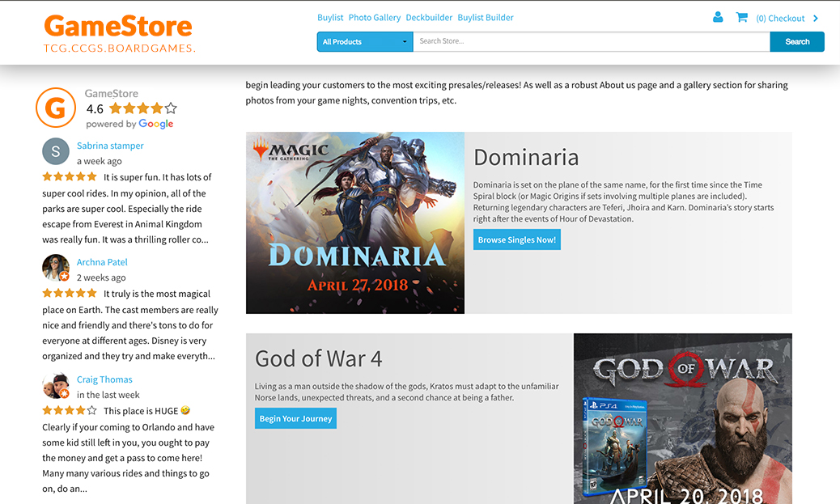Open Craig Thomas's reviewer profile link
The height and width of the screenshot is (504, 840).
click(x=104, y=379)
